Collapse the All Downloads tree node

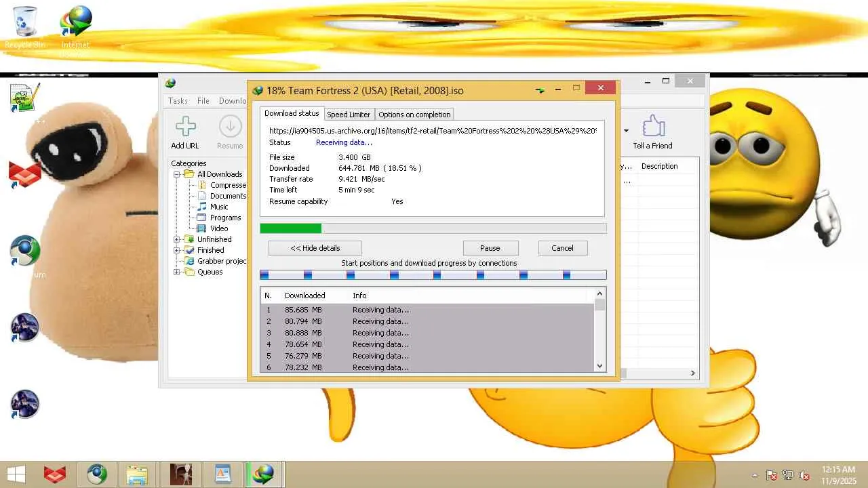click(178, 174)
